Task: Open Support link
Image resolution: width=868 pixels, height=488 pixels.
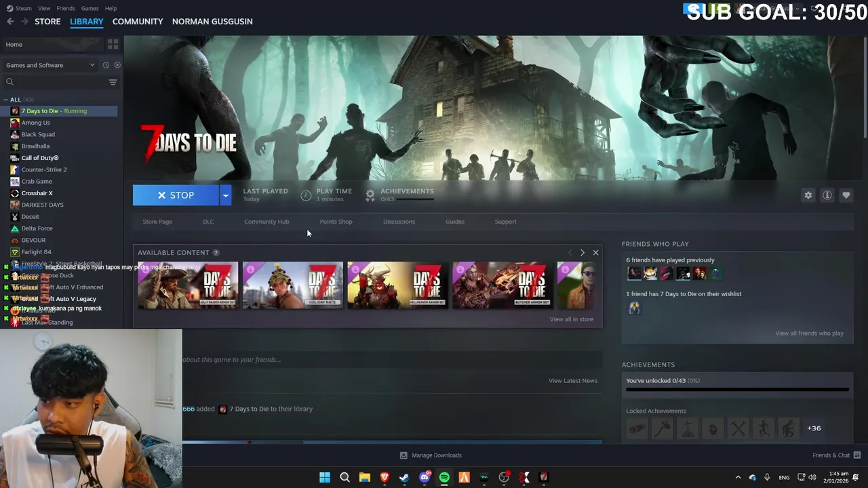Action: click(505, 222)
